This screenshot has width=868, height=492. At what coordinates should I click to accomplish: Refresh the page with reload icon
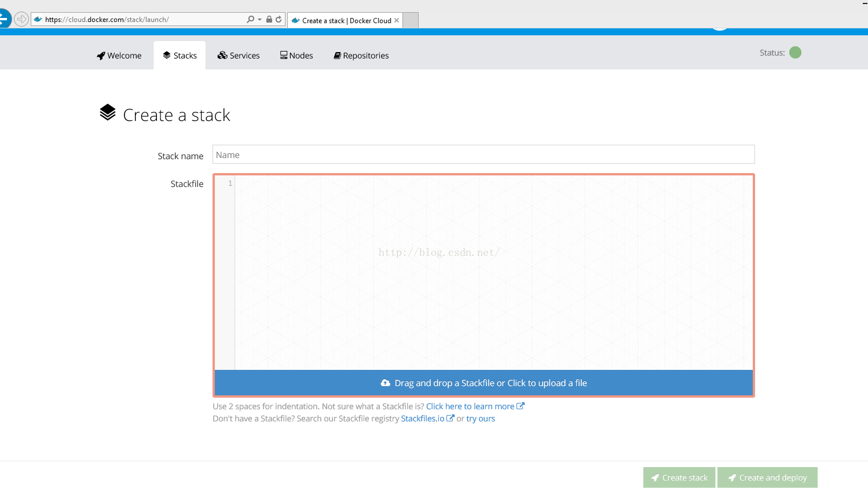coord(279,19)
